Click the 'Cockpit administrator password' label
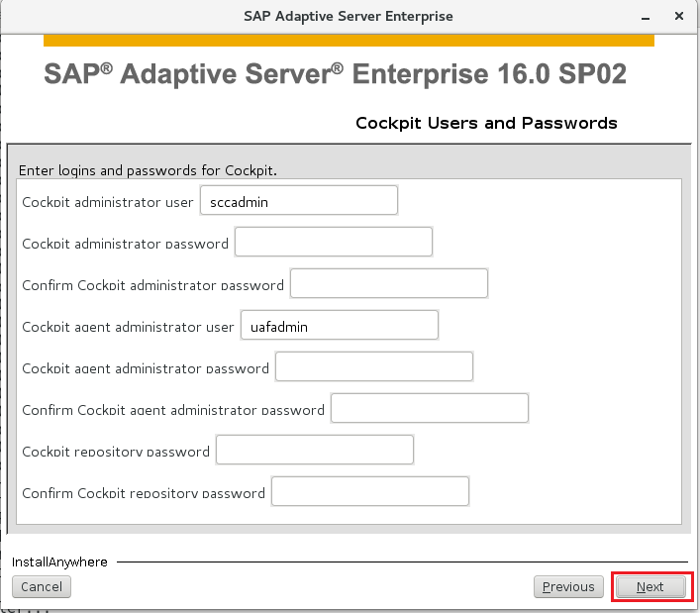 pos(125,244)
